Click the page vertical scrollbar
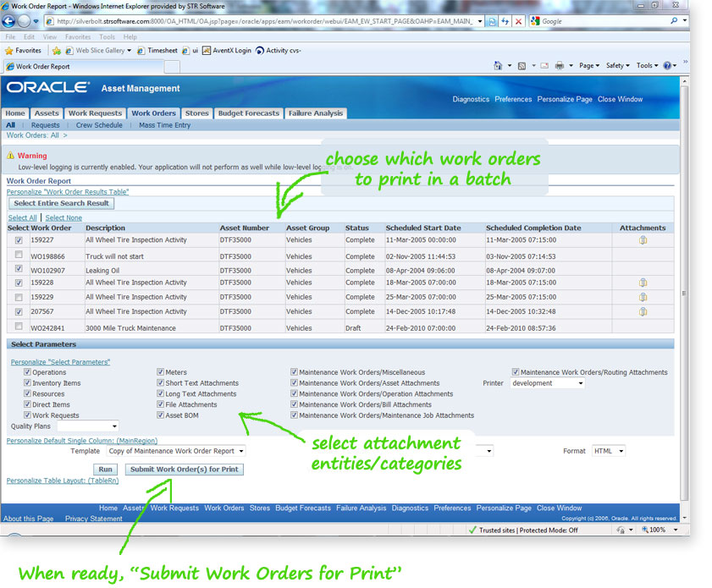The height and width of the screenshot is (588, 712). point(685,293)
